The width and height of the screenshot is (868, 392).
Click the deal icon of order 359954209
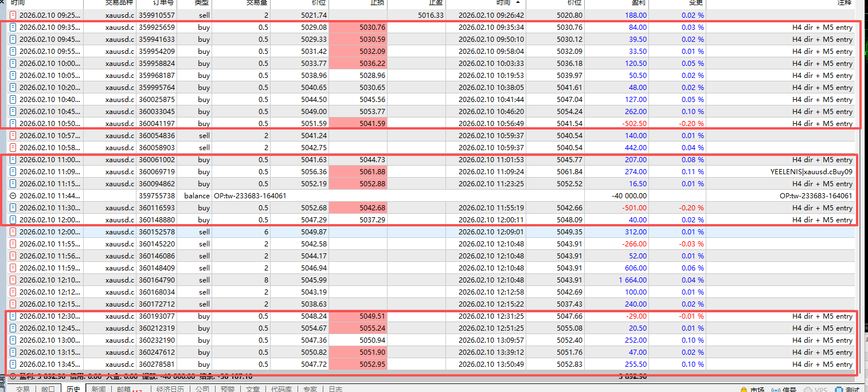13,52
